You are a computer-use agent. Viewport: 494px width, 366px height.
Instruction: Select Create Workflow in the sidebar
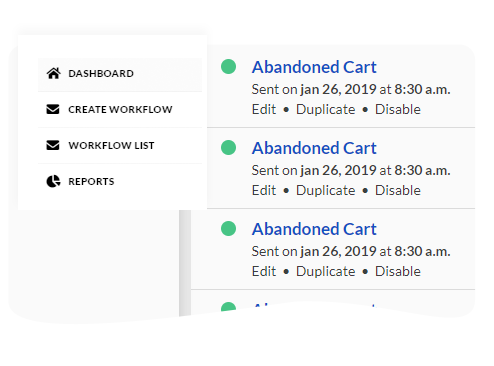pos(120,109)
